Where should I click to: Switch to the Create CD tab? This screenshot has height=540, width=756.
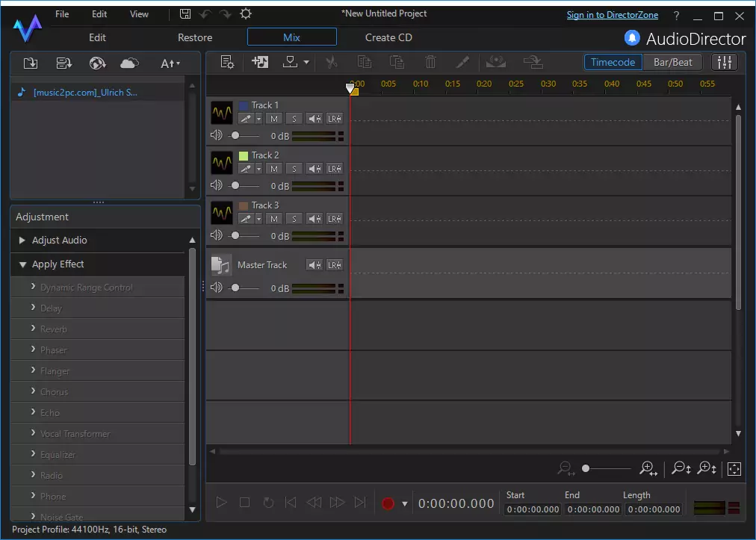388,37
